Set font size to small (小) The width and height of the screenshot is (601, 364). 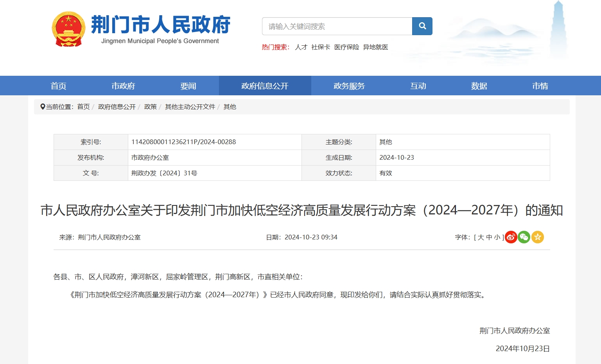click(x=497, y=237)
